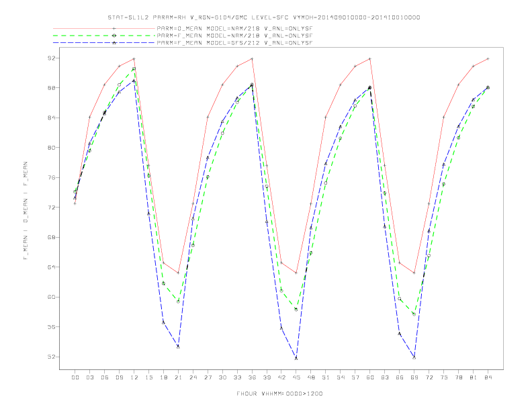Click x-axis tick label 72
This screenshot has height=411, width=532.
(x=429, y=377)
